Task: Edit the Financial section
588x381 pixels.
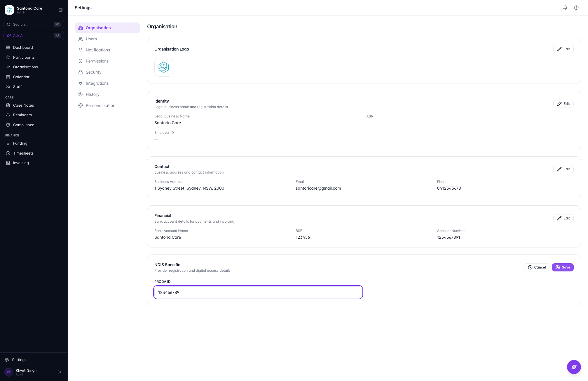Action: click(563, 218)
